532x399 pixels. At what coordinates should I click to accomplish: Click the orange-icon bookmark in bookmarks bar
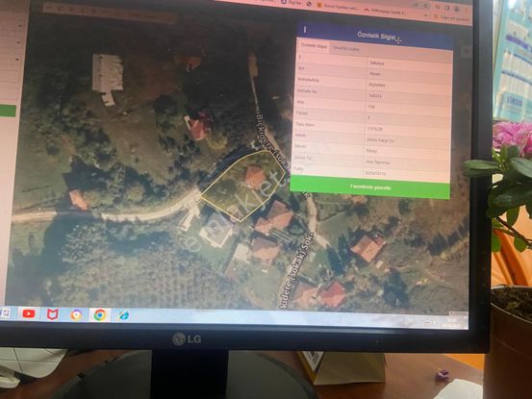[x=337, y=6]
